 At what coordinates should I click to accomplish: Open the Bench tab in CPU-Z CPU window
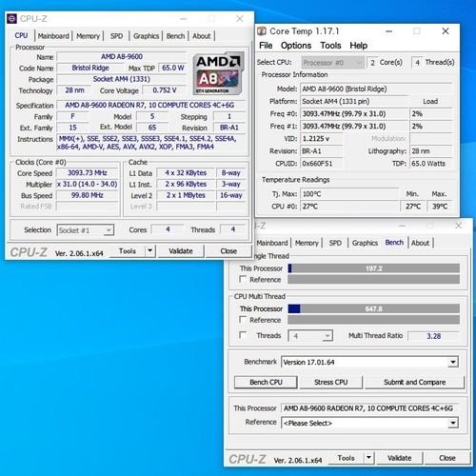175,36
